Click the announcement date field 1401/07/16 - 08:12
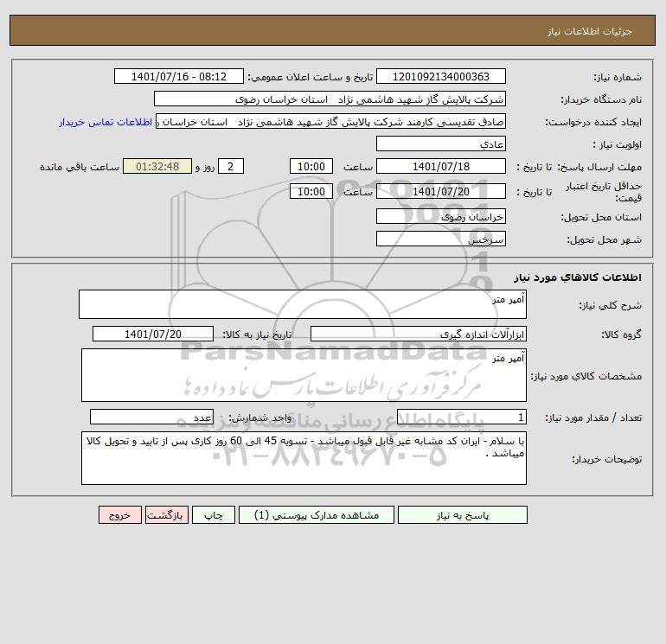The width and height of the screenshot is (666, 644). (x=179, y=76)
